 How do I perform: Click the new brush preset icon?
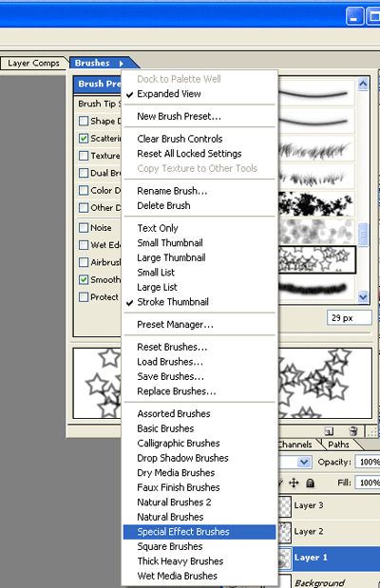point(329,431)
